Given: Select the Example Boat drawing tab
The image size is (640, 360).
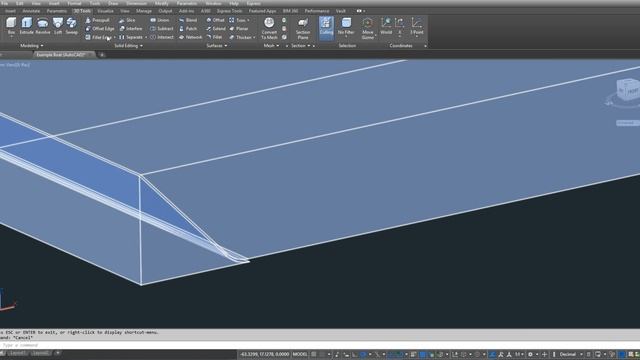Looking at the screenshot, I should point(63,54).
